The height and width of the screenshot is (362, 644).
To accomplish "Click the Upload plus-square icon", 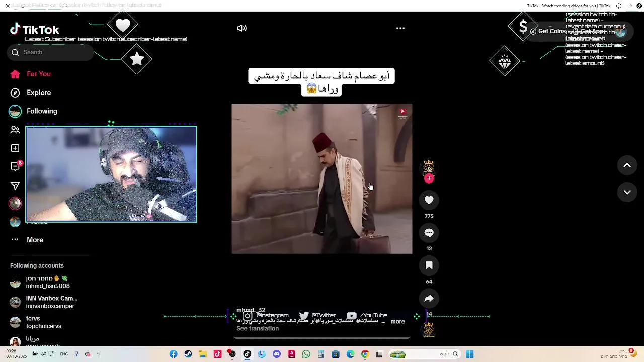I will point(15,148).
